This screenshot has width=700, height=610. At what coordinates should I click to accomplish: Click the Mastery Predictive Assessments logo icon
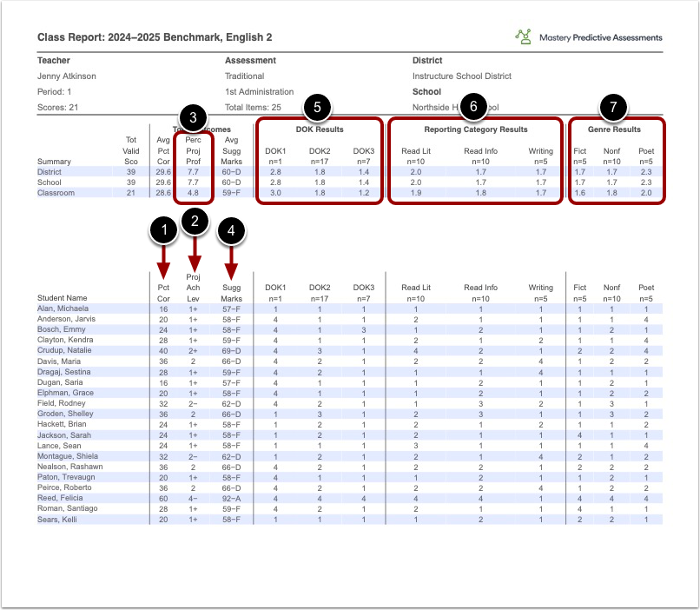523,38
